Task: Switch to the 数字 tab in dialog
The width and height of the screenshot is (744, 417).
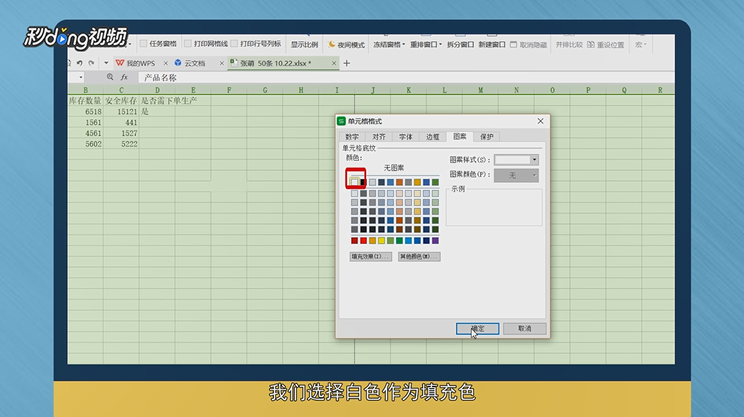Action: click(x=352, y=137)
